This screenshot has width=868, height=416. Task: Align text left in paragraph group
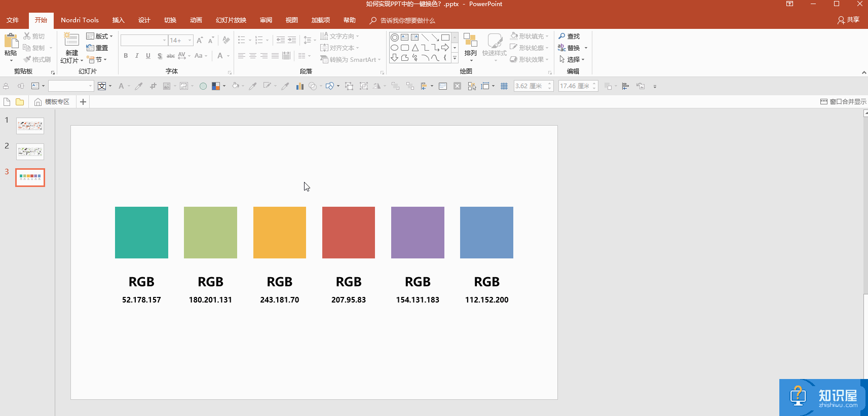[242, 56]
